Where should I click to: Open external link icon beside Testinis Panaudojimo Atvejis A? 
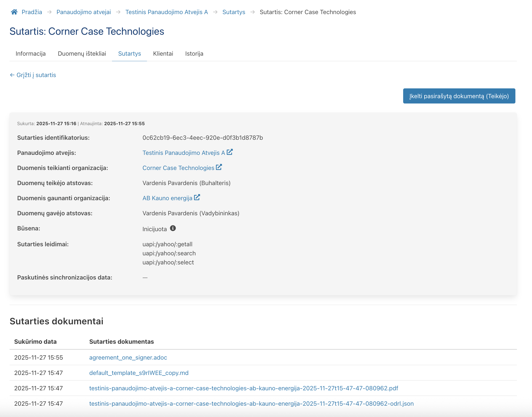tap(230, 152)
